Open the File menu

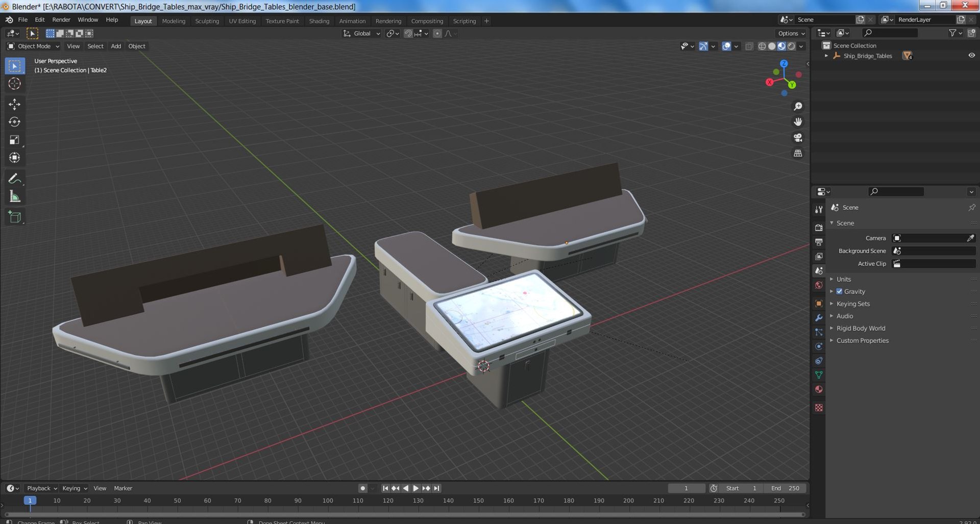[23, 20]
